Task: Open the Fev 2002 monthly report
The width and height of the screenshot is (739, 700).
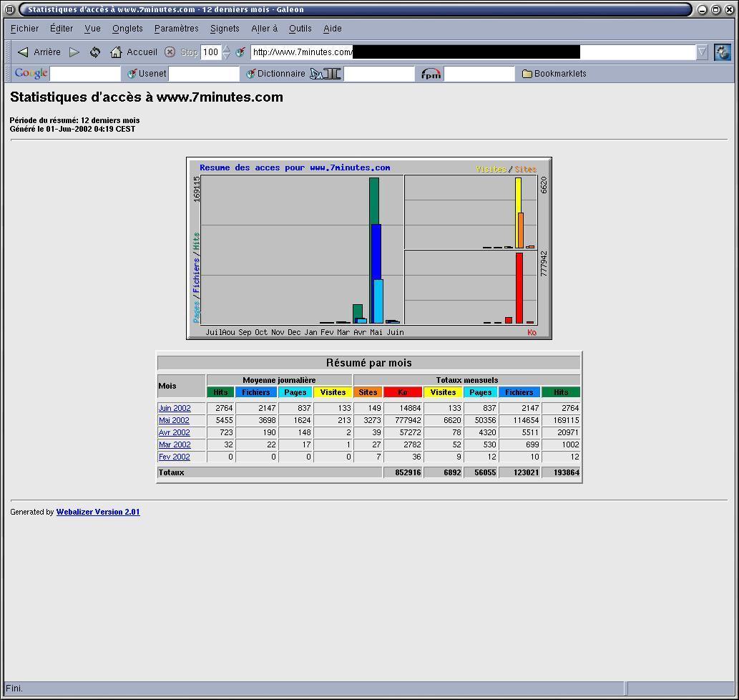Action: [x=175, y=457]
